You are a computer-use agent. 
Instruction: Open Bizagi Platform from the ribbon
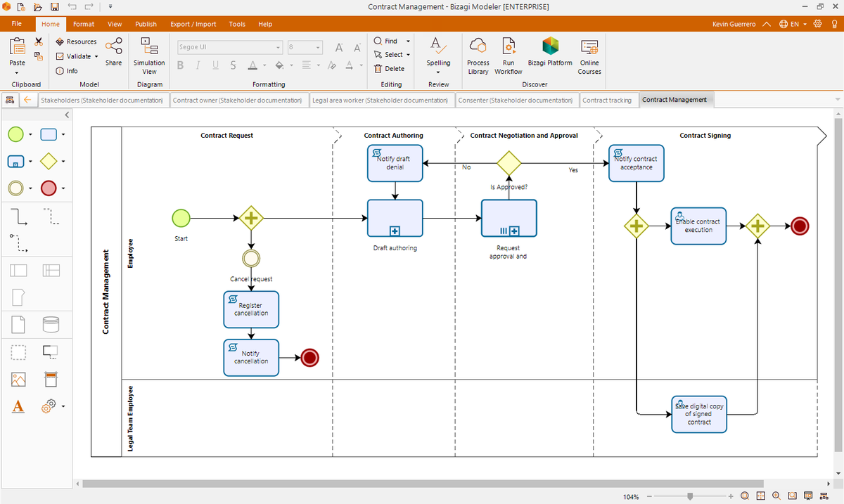(550, 52)
